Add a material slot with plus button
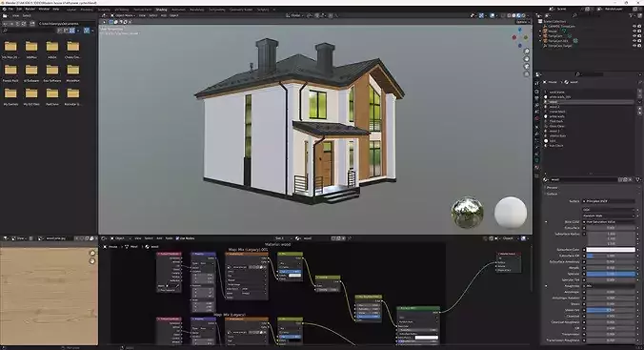Image resolution: width=644 pixels, height=350 pixels. click(639, 93)
